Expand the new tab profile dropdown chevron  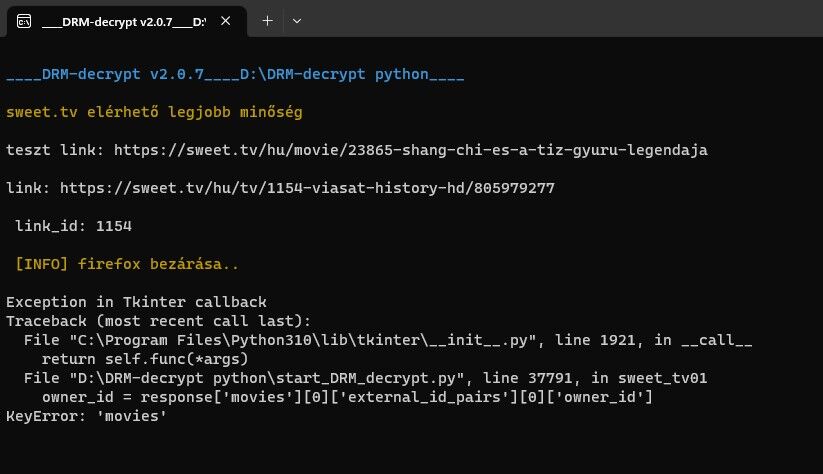[297, 20]
